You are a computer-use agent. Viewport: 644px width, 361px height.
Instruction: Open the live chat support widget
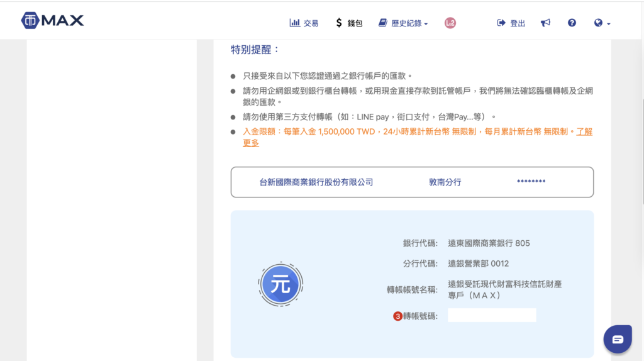(617, 340)
